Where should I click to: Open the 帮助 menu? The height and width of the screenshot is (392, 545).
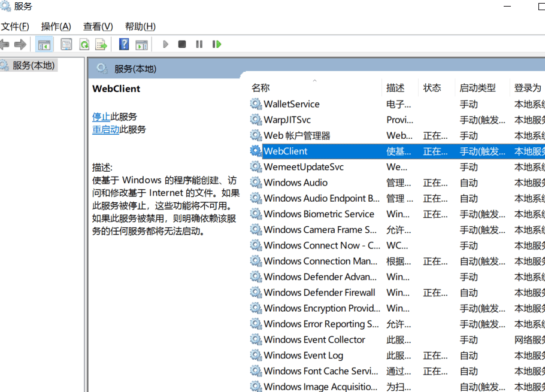[139, 26]
